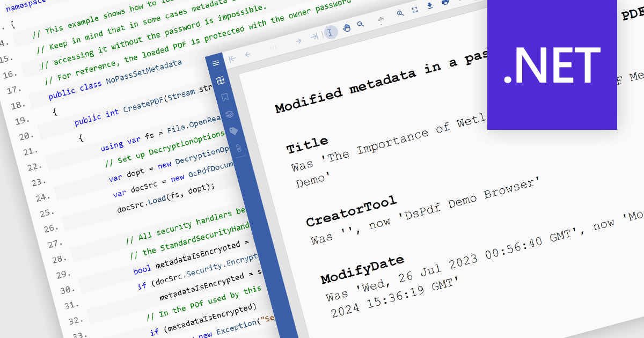Zoom in on the PDF document
644x338 pixels.
point(401,13)
